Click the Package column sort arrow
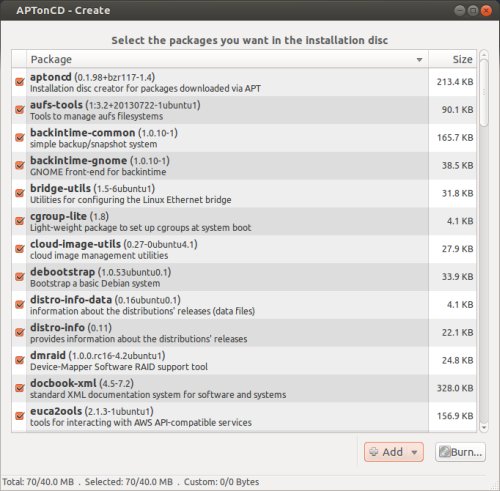The image size is (500, 491). tap(419, 60)
